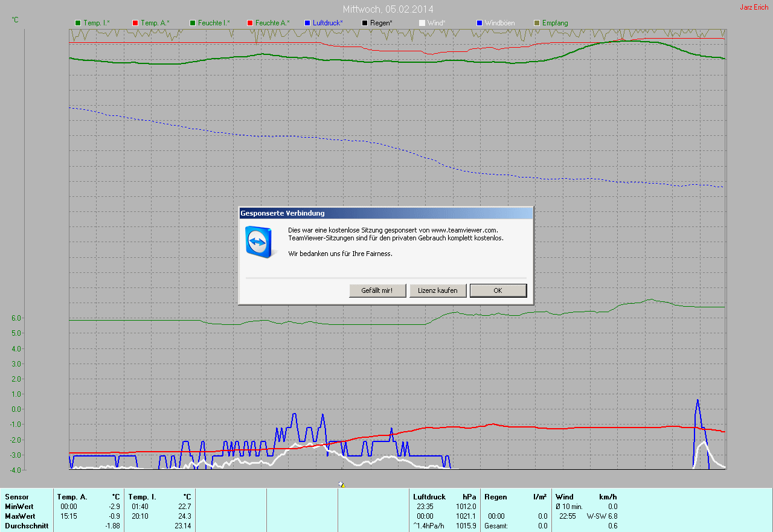
Task: Toggle the Luftdruck* legend blue square
Action: [307, 23]
